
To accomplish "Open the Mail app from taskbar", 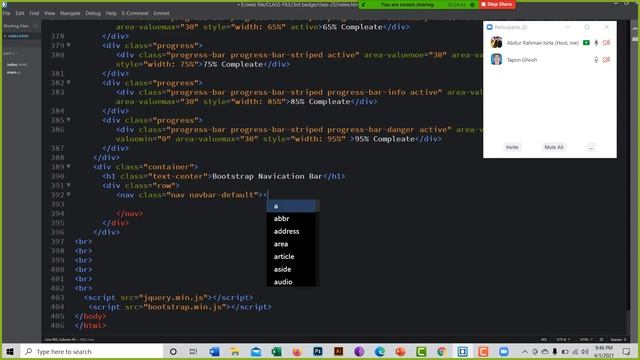I will [256, 351].
